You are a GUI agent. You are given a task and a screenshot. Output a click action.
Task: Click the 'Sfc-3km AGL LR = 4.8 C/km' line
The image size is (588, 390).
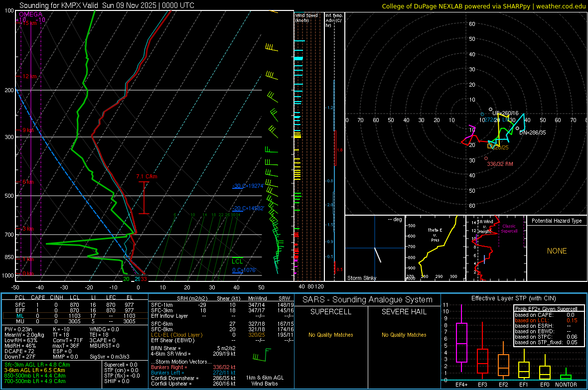37,365
